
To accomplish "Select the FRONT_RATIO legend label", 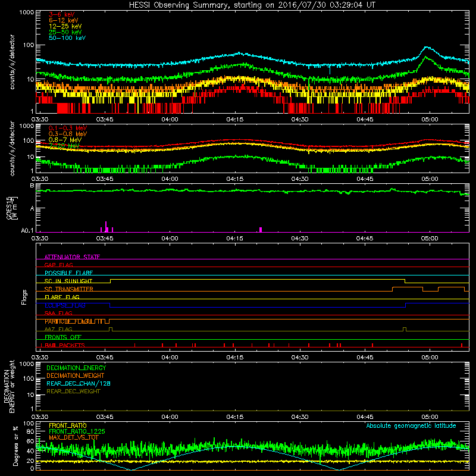I will (x=68, y=425).
